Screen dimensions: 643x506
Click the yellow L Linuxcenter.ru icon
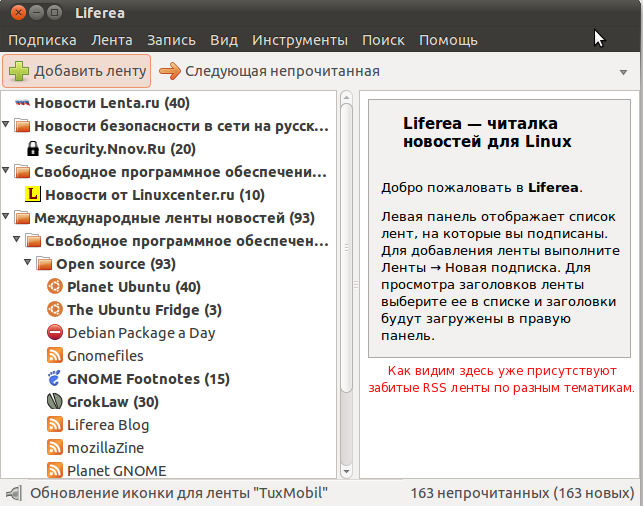coord(33,194)
